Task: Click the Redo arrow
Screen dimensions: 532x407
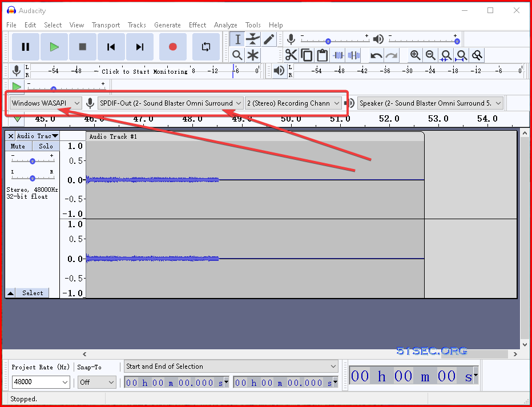Action: (x=392, y=55)
